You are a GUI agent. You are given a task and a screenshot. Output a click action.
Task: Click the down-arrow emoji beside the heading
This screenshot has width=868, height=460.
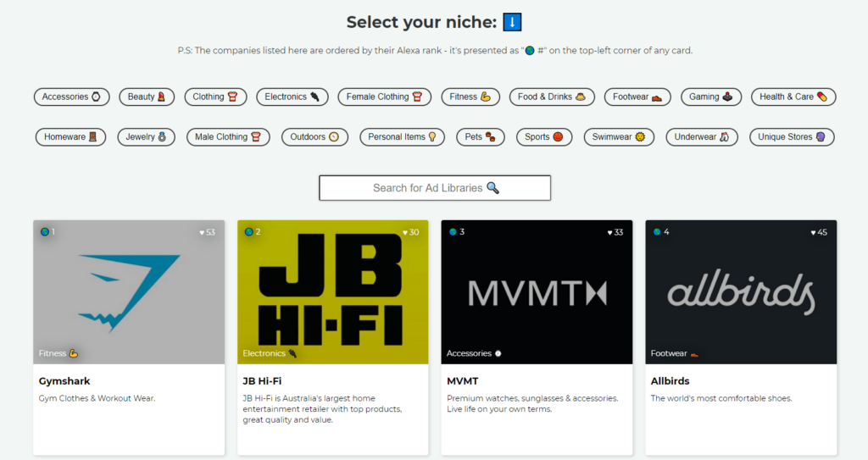(512, 22)
